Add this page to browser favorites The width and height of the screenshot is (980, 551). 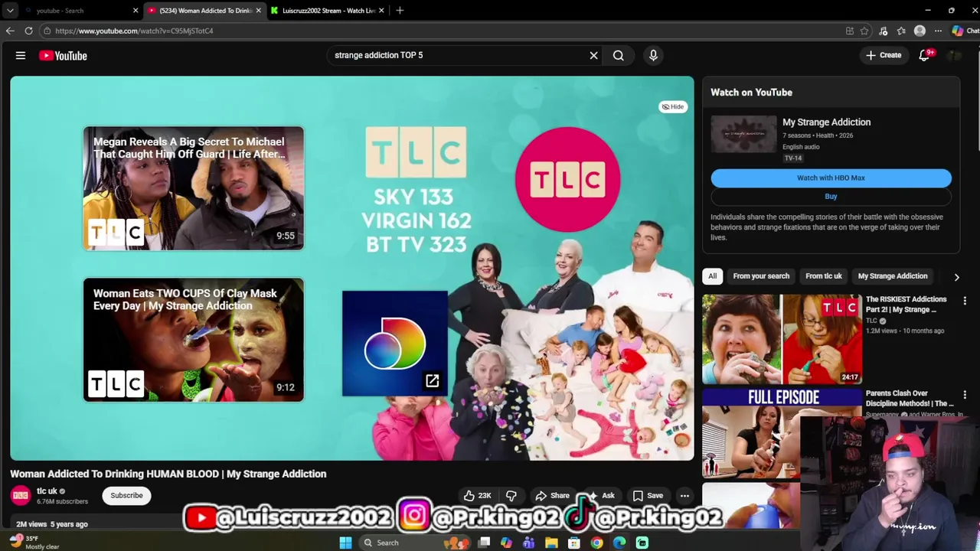point(864,31)
